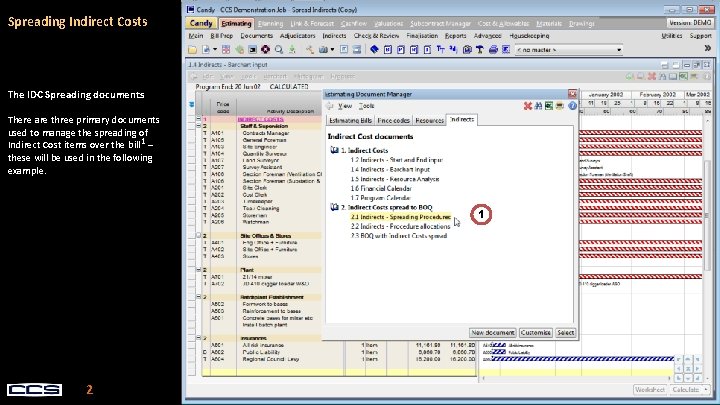Select '1.4 Indirects - Barchart Input'
This screenshot has height=405, width=720.
tap(390, 169)
